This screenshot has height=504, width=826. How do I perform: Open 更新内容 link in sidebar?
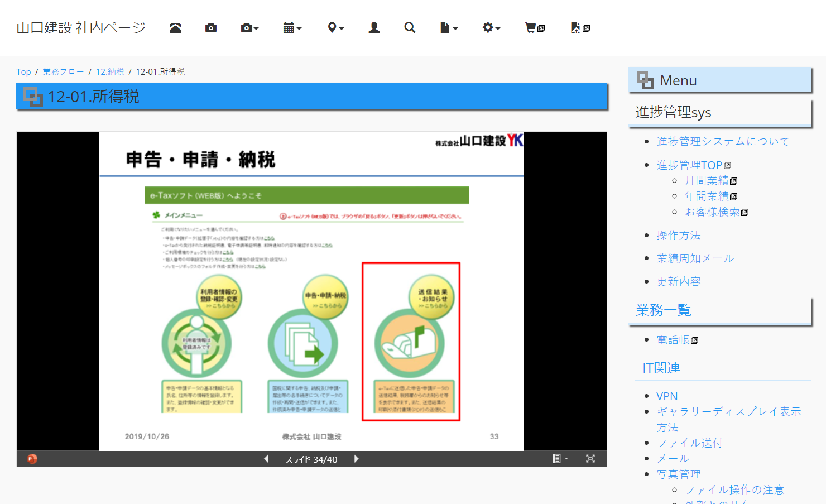[x=679, y=282]
